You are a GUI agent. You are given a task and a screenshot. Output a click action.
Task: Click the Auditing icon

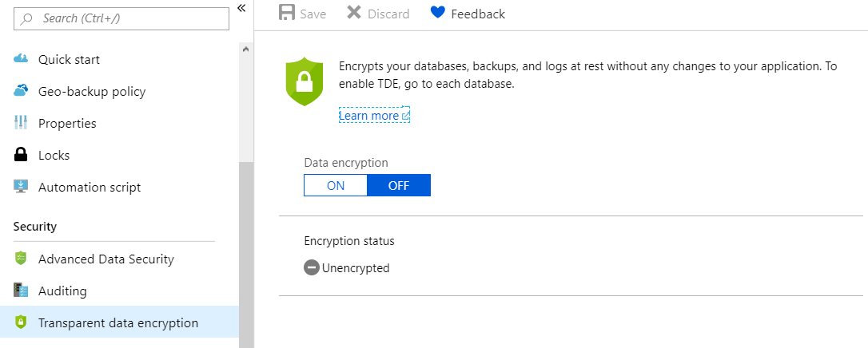[22, 291]
